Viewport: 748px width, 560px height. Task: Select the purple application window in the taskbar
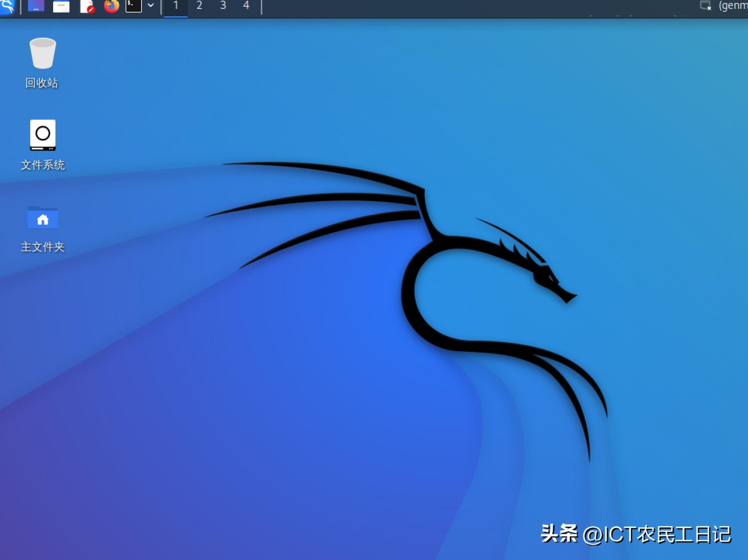(x=36, y=6)
